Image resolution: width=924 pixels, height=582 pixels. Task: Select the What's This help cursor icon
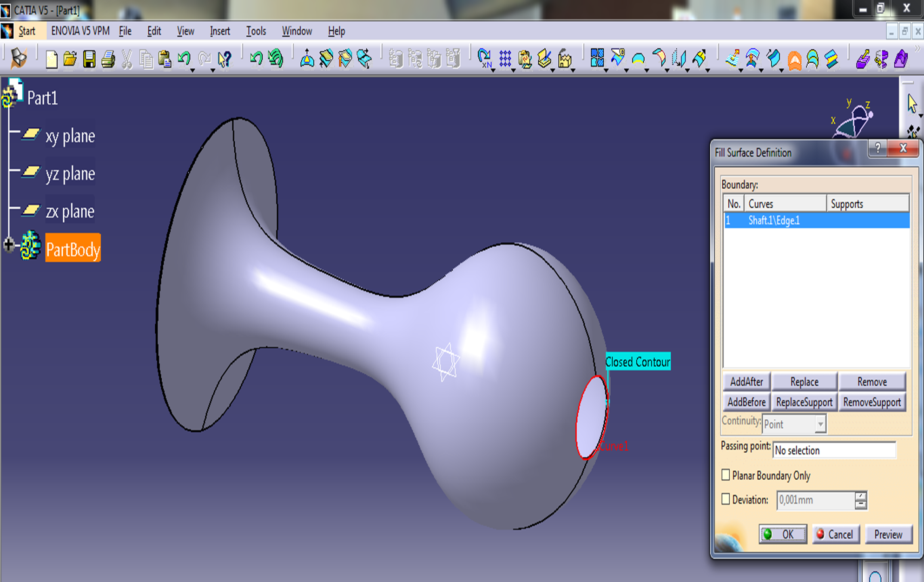coord(224,60)
